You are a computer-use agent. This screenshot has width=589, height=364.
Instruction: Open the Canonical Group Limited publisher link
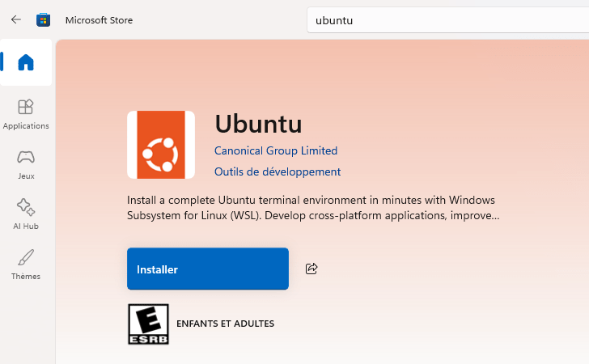click(276, 150)
